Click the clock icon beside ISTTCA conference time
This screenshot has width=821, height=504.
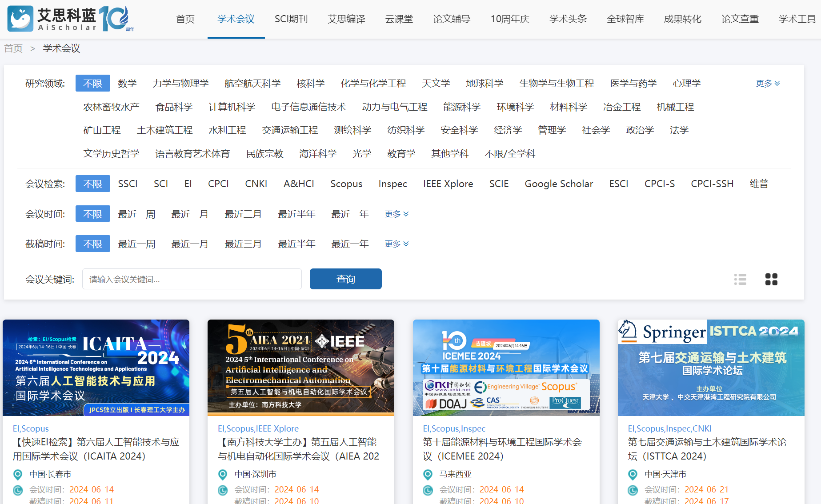pos(633,490)
